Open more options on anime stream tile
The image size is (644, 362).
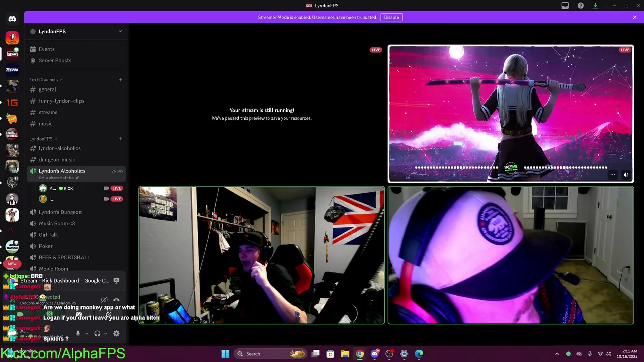pyautogui.click(x=613, y=175)
